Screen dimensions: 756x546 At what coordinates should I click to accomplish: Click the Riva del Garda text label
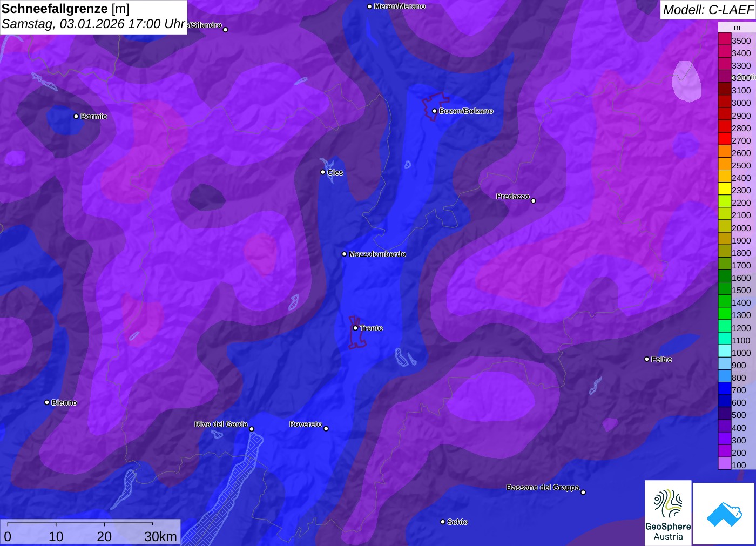point(221,424)
